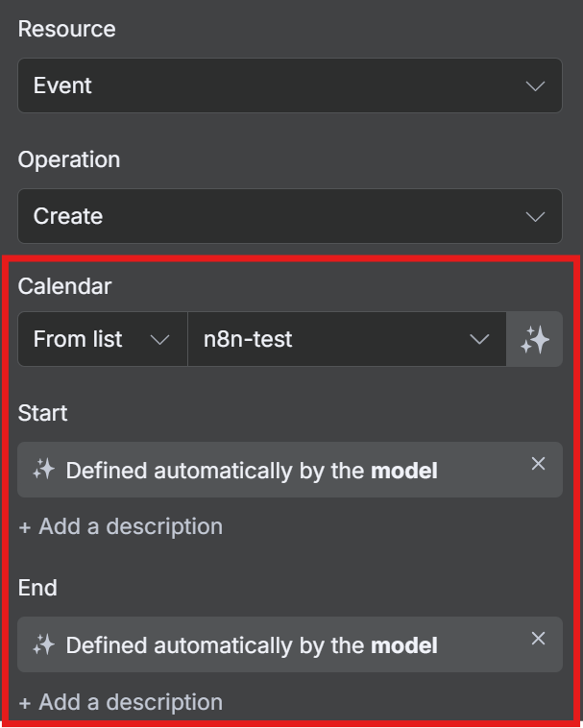Screen dimensions: 583x728
Task: Remove the model-defined value from Start
Action: (538, 464)
